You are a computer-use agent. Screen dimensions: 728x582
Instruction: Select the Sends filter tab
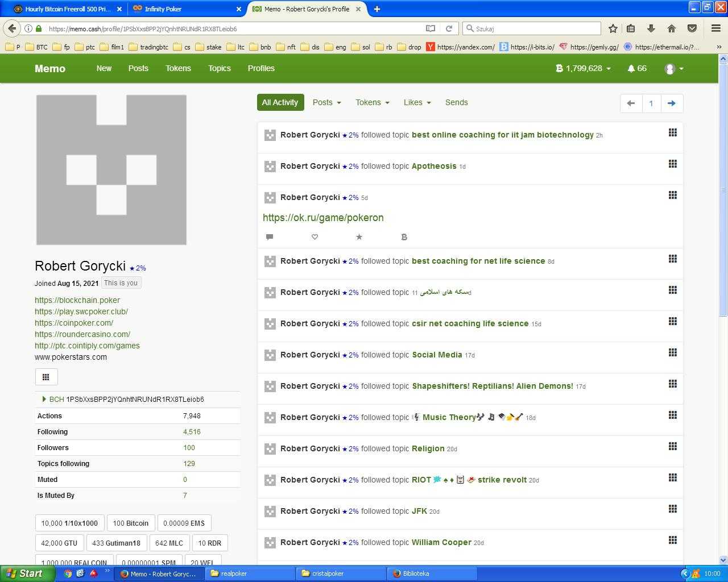pyautogui.click(x=456, y=102)
